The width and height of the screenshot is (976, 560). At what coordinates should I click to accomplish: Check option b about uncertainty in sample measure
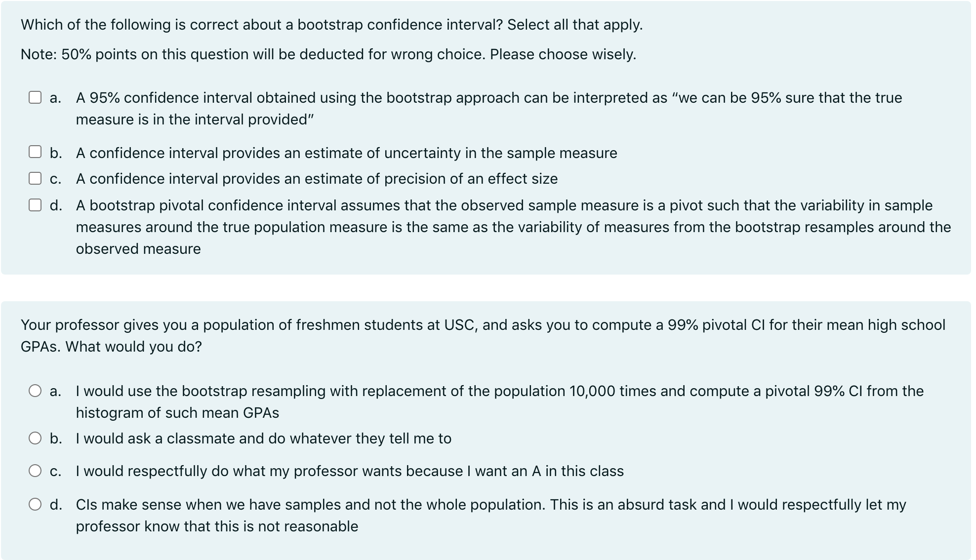click(x=35, y=153)
